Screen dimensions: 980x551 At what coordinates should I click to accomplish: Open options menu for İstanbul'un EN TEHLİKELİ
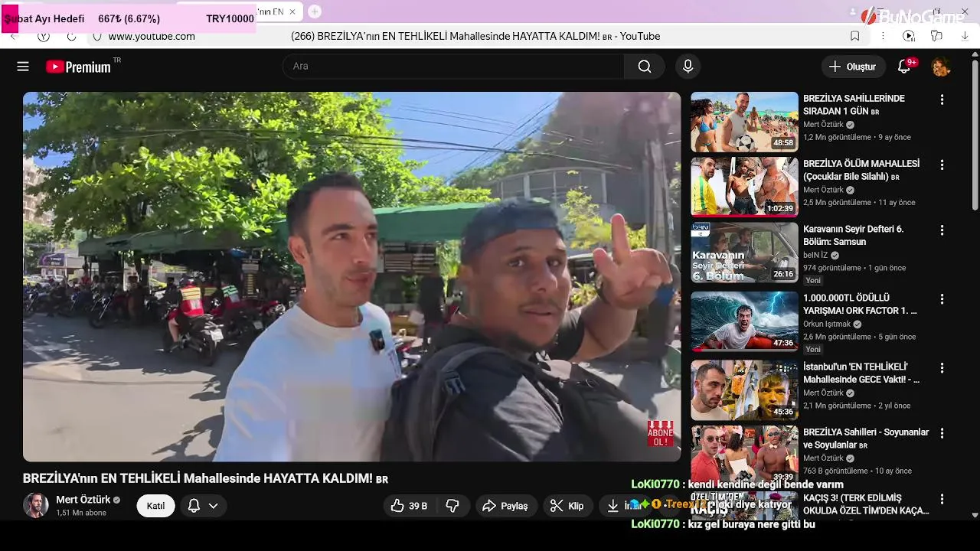pos(942,368)
